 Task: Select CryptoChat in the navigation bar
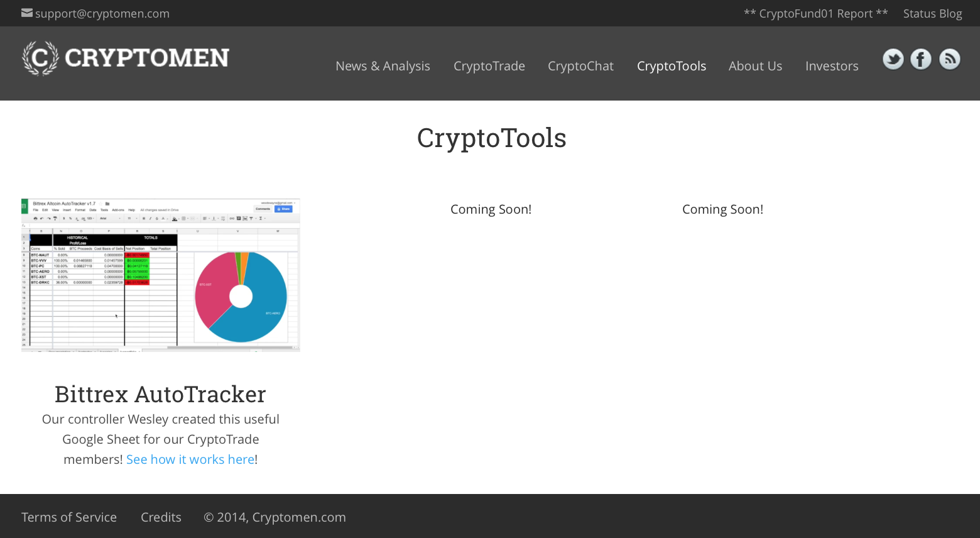pyautogui.click(x=580, y=66)
